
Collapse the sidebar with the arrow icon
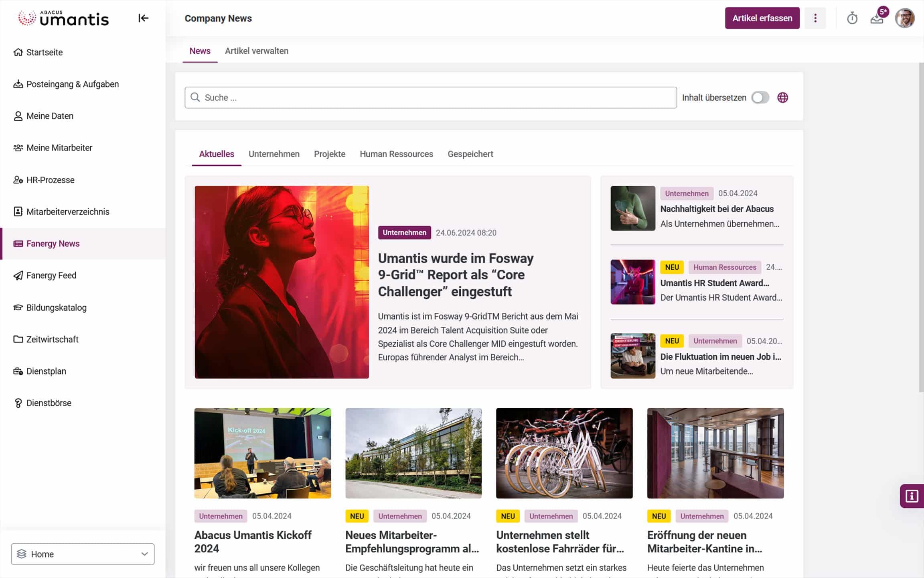point(143,18)
